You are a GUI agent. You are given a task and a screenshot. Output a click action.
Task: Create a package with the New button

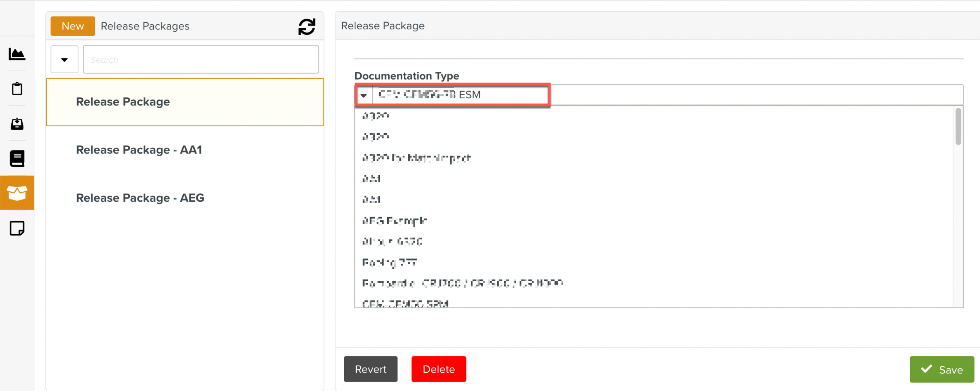pos(73,26)
